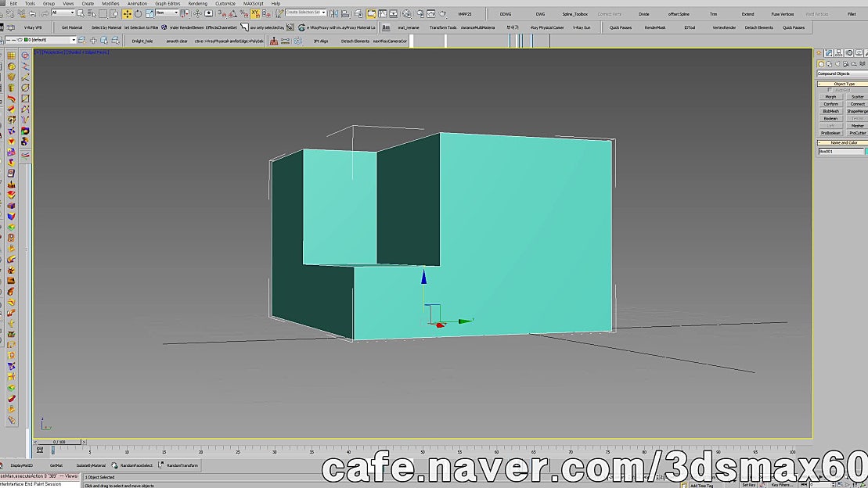868x488 pixels.
Task: Select the Shapes category icon in Create panel
Action: coord(830,64)
